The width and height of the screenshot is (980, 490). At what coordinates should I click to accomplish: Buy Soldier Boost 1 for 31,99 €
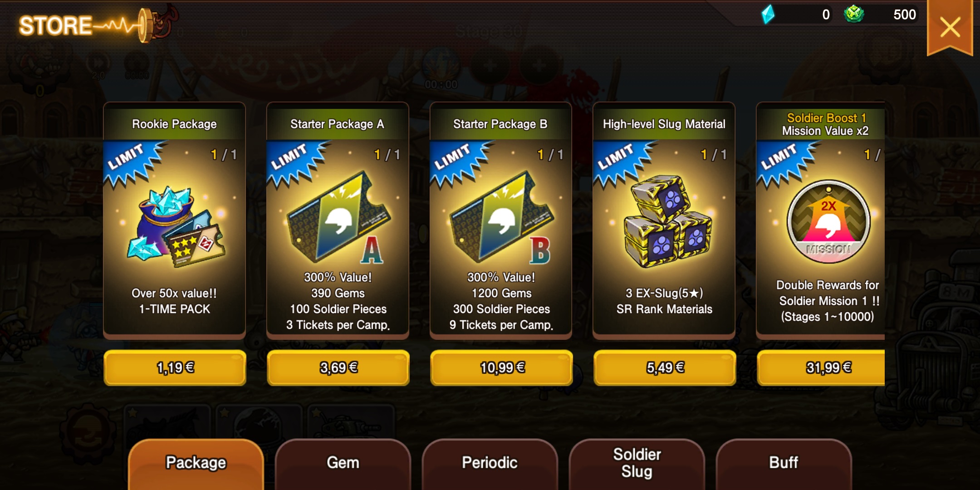point(821,367)
